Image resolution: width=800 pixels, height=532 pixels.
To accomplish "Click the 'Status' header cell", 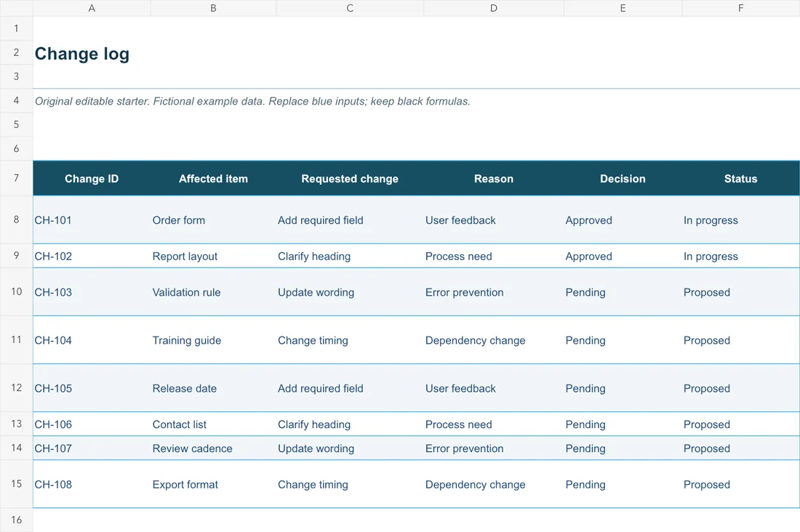I will point(741,179).
